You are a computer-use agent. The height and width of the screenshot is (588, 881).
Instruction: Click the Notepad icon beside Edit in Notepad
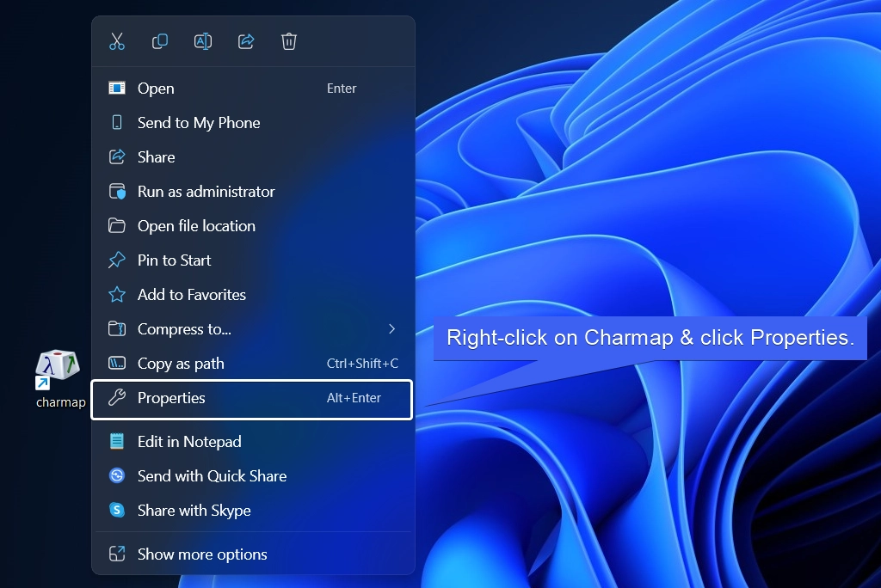tap(117, 441)
